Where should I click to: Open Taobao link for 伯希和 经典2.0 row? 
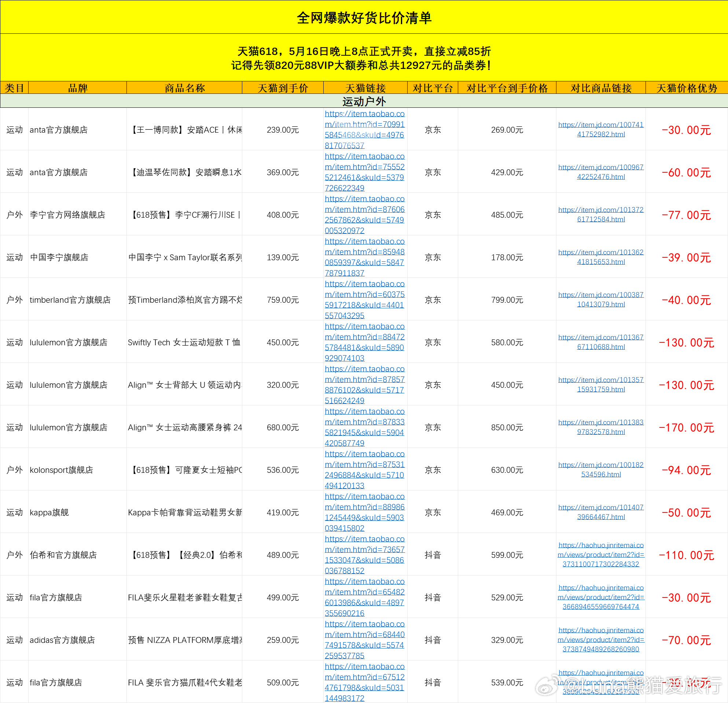click(365, 555)
